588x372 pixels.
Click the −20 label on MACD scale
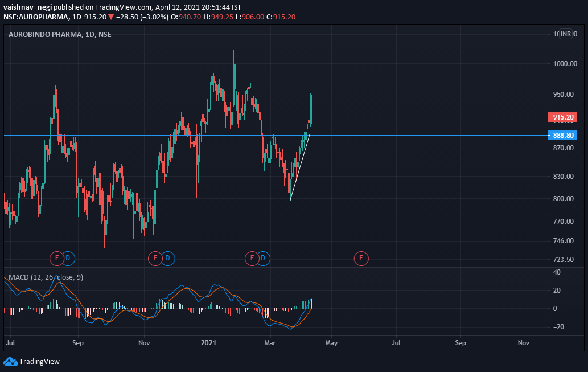558,327
